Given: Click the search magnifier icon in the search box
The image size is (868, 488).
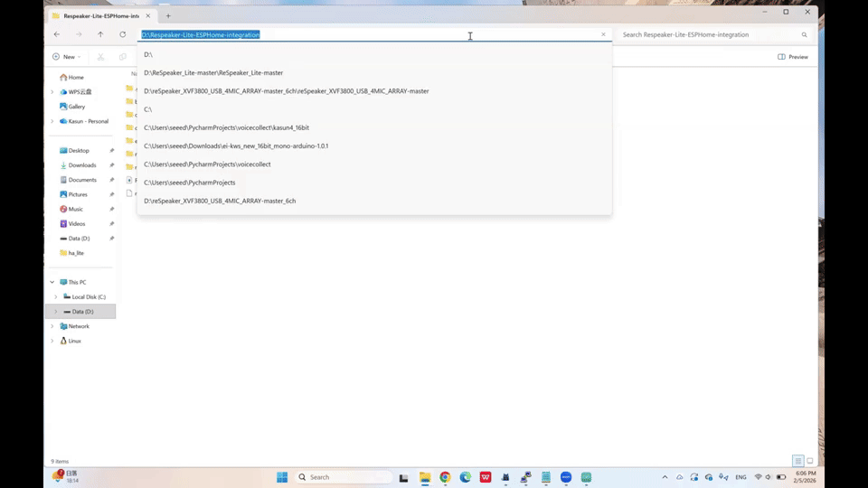Looking at the screenshot, I should click(804, 34).
